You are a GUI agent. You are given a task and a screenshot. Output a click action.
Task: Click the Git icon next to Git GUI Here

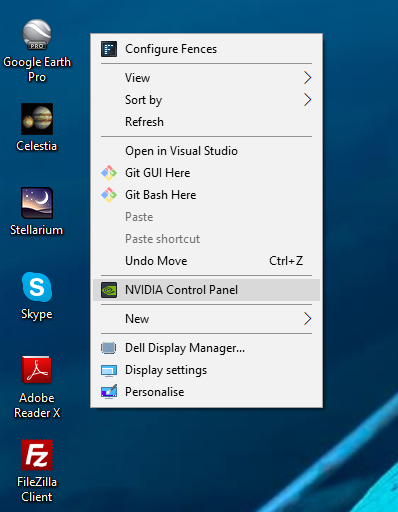109,173
